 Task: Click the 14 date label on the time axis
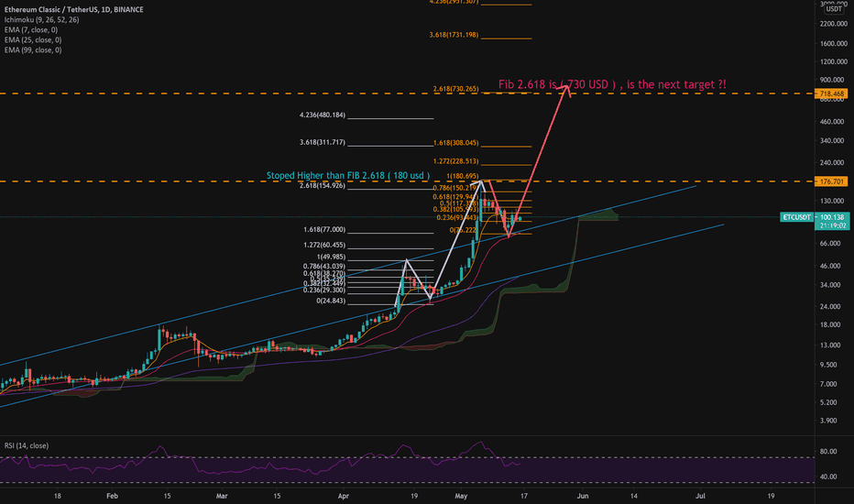pos(634,496)
